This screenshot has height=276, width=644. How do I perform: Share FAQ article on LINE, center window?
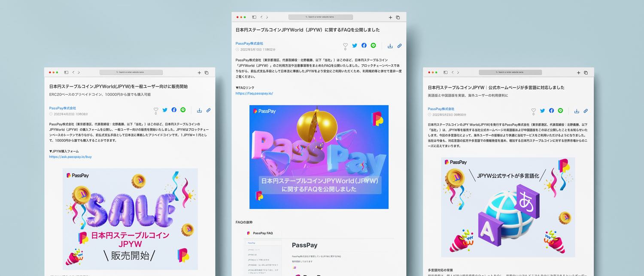pos(373,45)
